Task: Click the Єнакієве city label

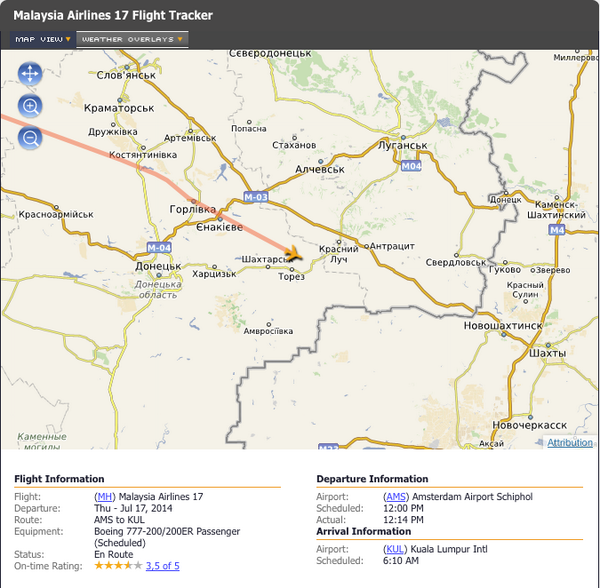Action: tap(220, 227)
